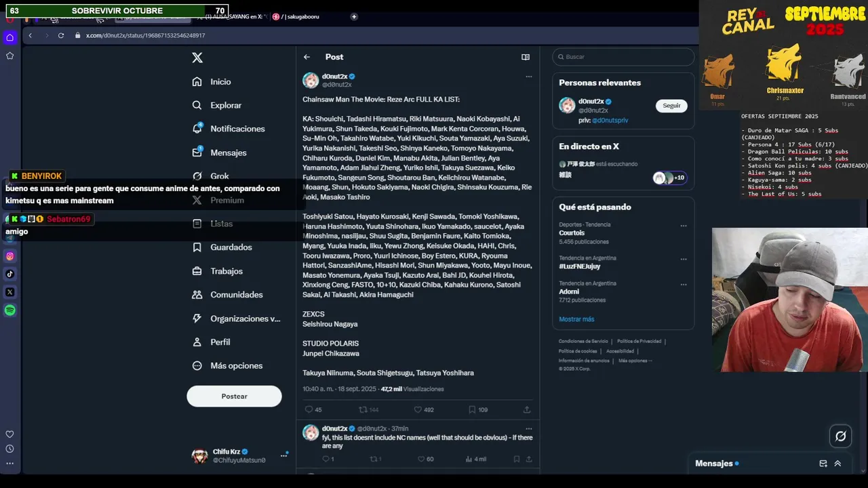Bookmark the post showing 109 bookmarks
Screen dimensions: 868x488
pyautogui.click(x=478, y=409)
